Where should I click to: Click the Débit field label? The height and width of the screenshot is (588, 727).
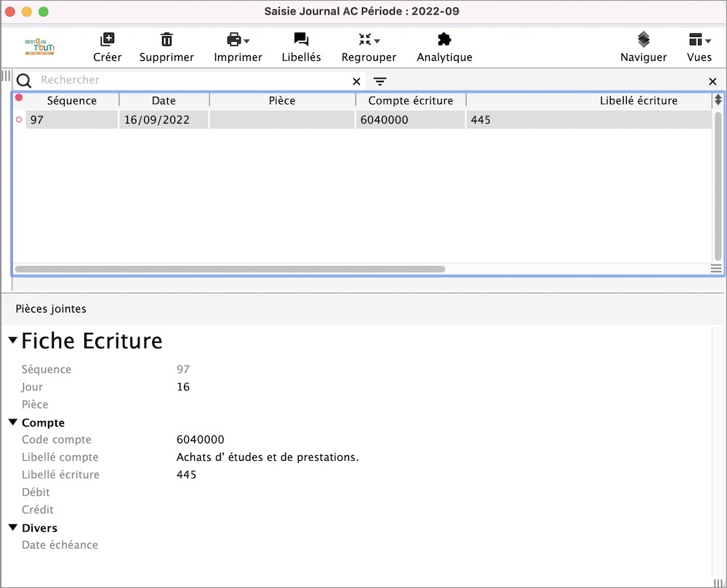[x=36, y=492]
